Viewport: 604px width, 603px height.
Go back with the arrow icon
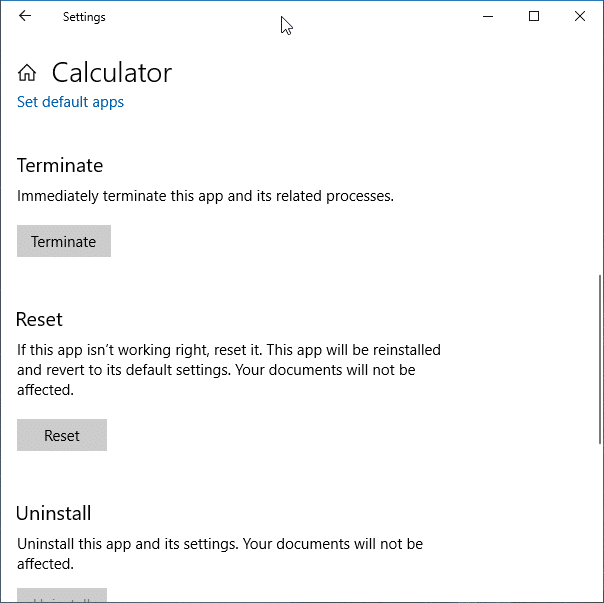pos(25,16)
